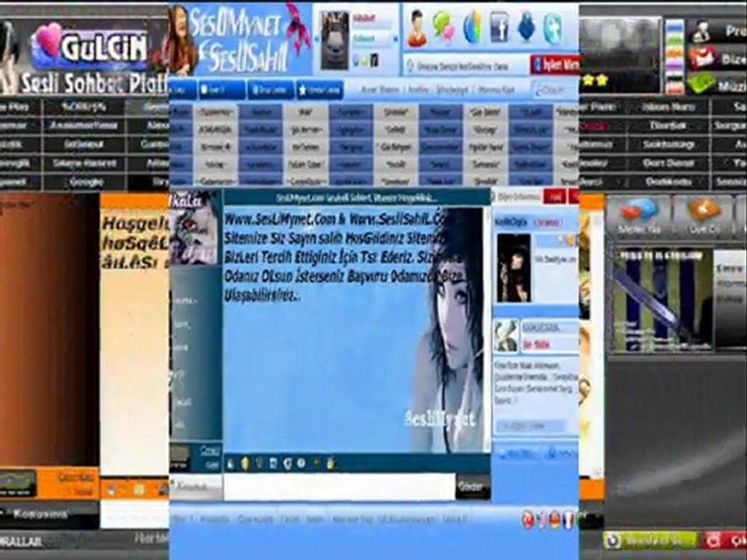
Task: Click the first icon in chat toolbar
Action: 231,464
